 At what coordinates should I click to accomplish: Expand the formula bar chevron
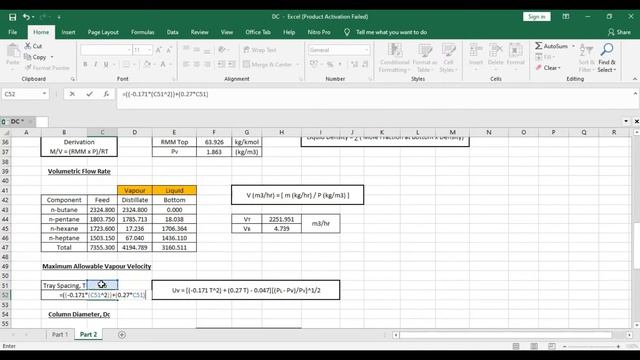(635, 94)
